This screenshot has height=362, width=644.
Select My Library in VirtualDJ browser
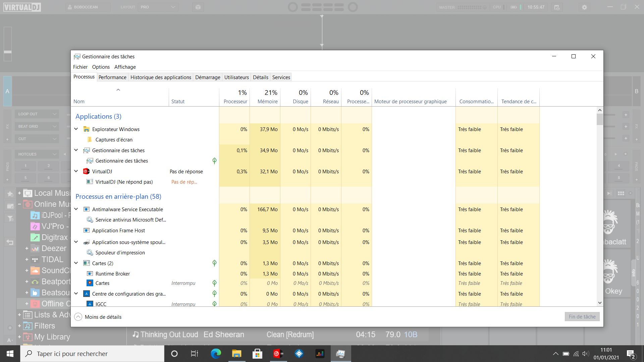(52, 337)
